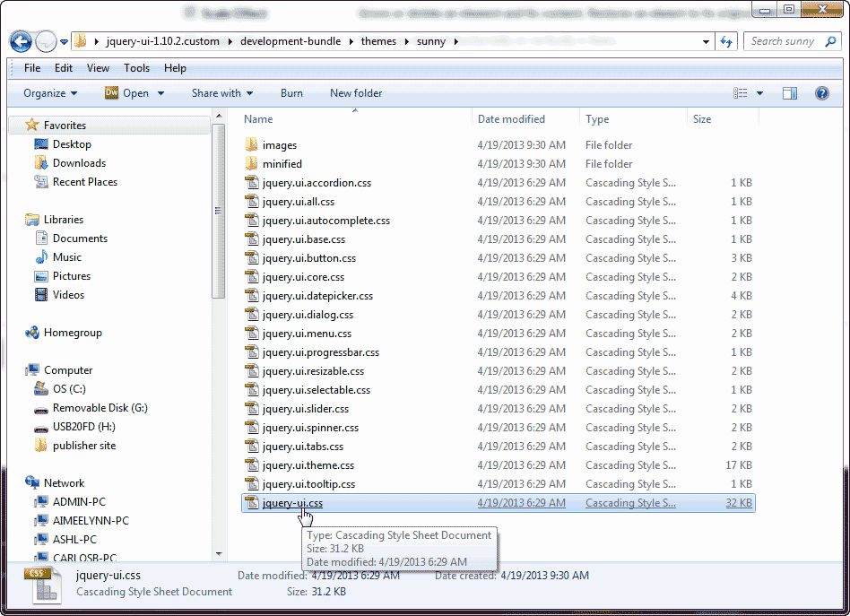Select the jquery.ui.tooltip.css file name
This screenshot has height=616, width=850.
click(x=309, y=483)
